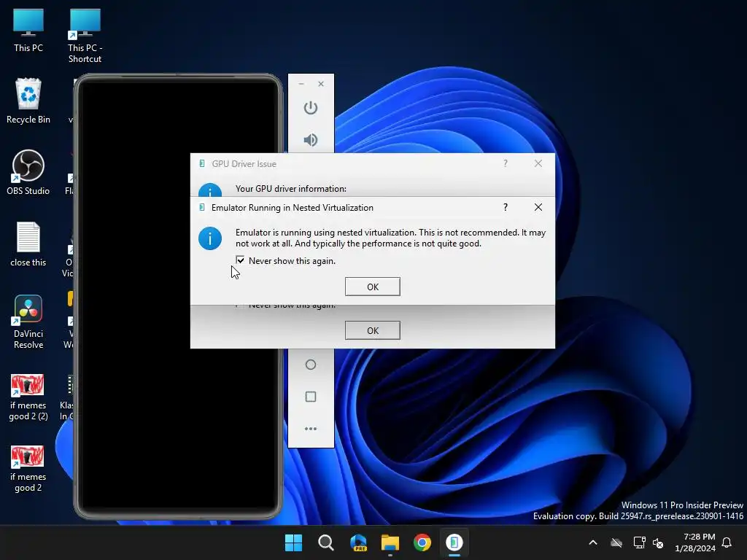This screenshot has height=560, width=747.
Task: Close the Nested Virtualization dialog
Action: [538, 207]
